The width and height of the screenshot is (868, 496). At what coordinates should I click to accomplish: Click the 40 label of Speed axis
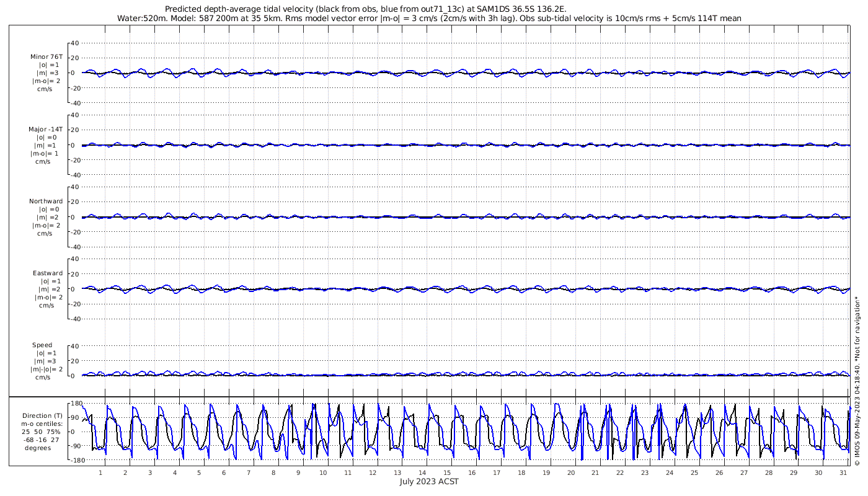point(74,346)
